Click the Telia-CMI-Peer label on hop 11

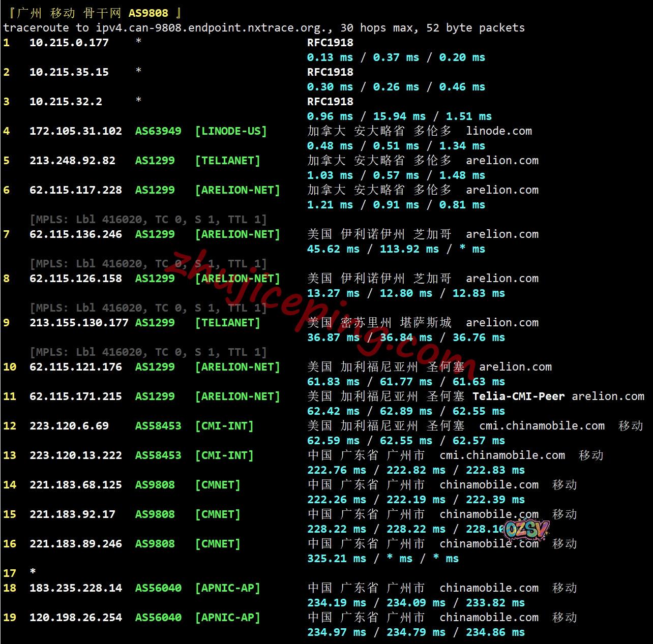pos(518,396)
